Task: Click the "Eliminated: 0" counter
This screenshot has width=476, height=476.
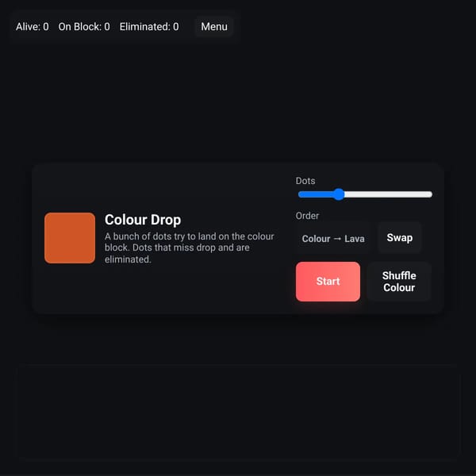Action: [149, 27]
